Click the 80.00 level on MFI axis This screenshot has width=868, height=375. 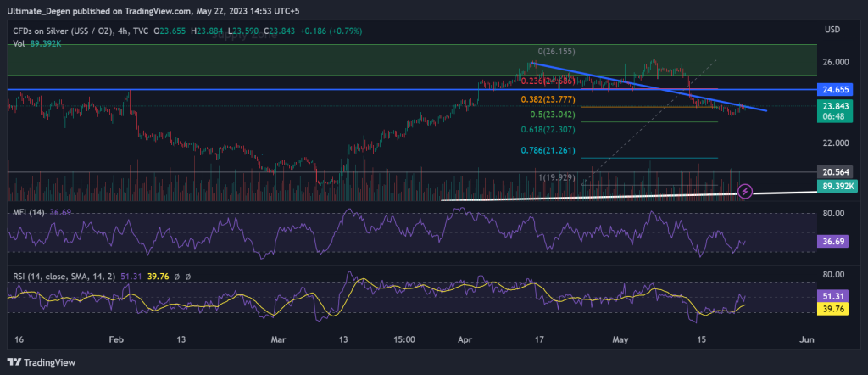[x=835, y=213]
